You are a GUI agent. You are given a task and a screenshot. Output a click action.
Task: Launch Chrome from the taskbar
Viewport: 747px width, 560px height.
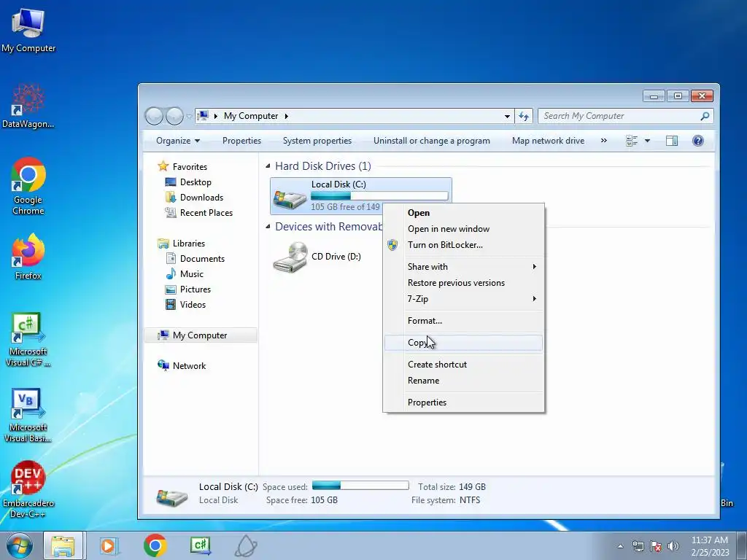[x=155, y=545]
